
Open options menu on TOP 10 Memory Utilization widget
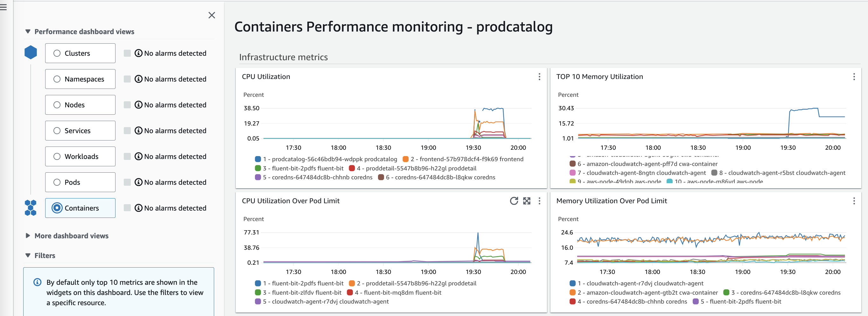pos(854,77)
